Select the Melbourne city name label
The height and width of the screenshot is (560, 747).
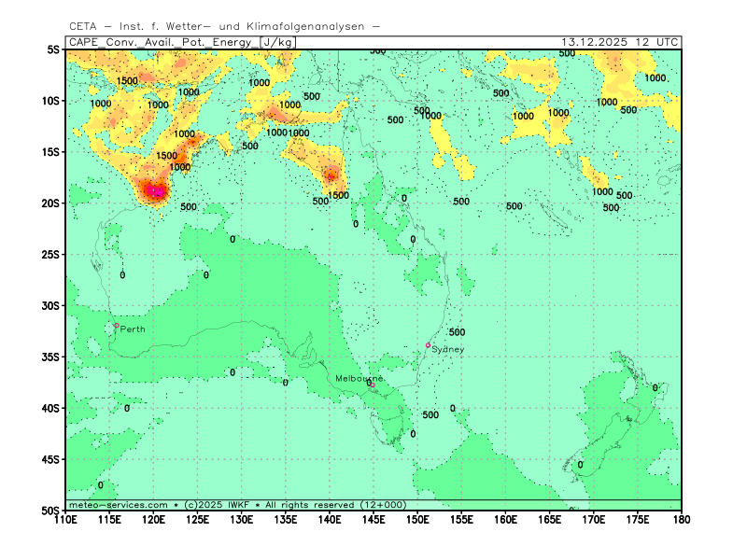pyautogui.click(x=359, y=378)
